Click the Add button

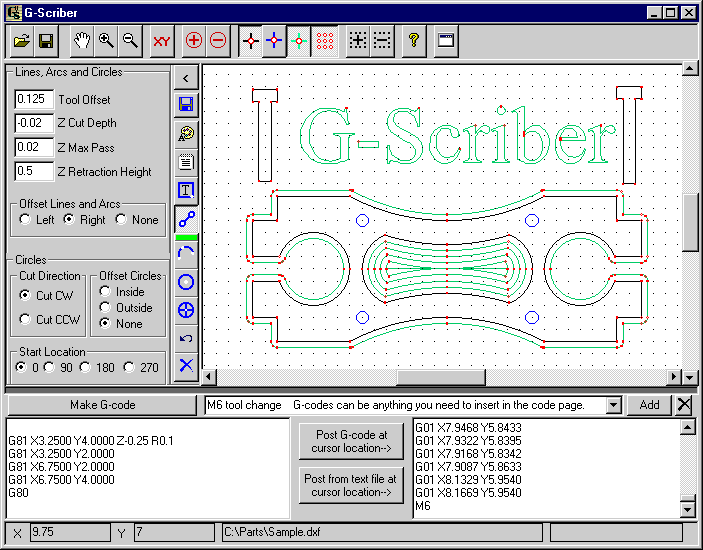[x=649, y=405]
